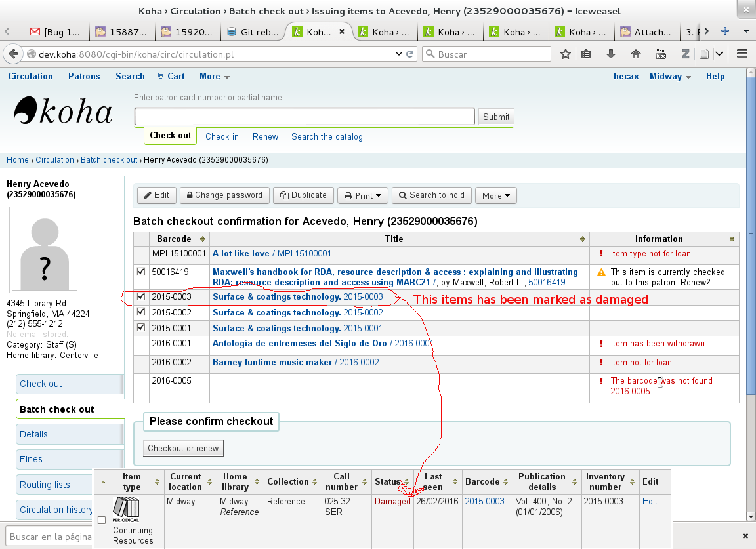The image size is (756, 549).
Task: Click the YouTube toolbar icon
Action: tap(660, 54)
